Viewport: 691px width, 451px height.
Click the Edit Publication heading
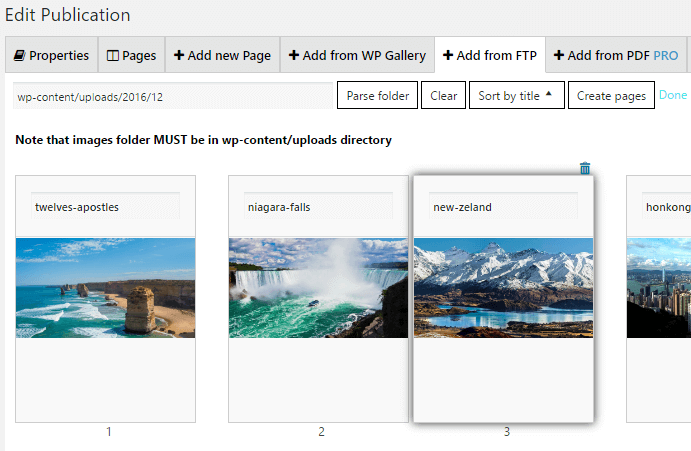pyautogui.click(x=67, y=15)
